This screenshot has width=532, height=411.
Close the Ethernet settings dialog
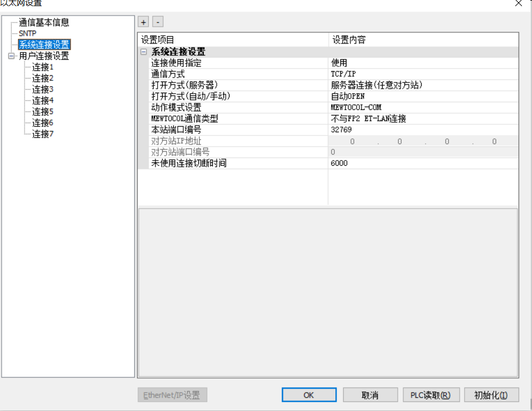pyautogui.click(x=518, y=3)
